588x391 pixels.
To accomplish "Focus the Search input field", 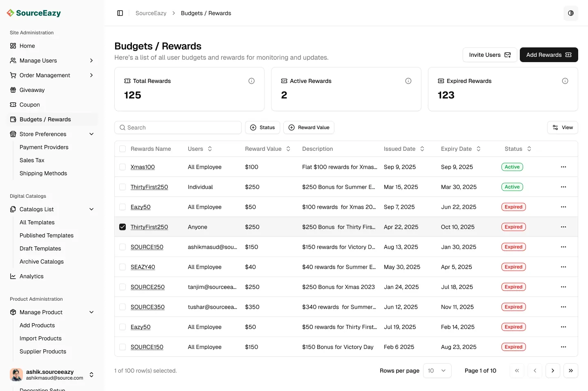I will [178, 127].
